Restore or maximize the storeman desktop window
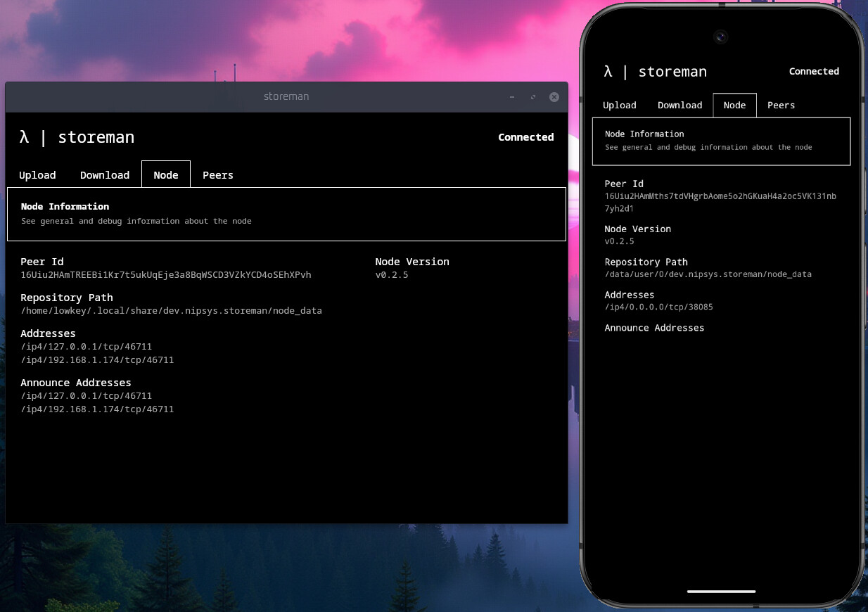 (x=533, y=97)
